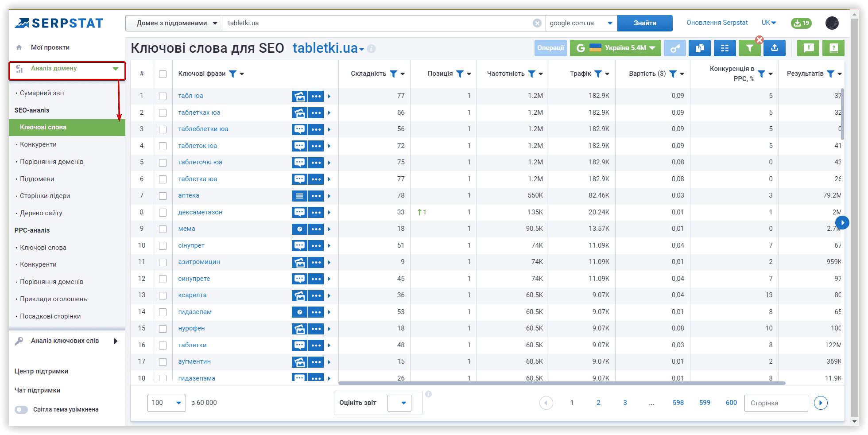Check the box for таблетки
Screen dimensions: 868x435
[163, 346]
